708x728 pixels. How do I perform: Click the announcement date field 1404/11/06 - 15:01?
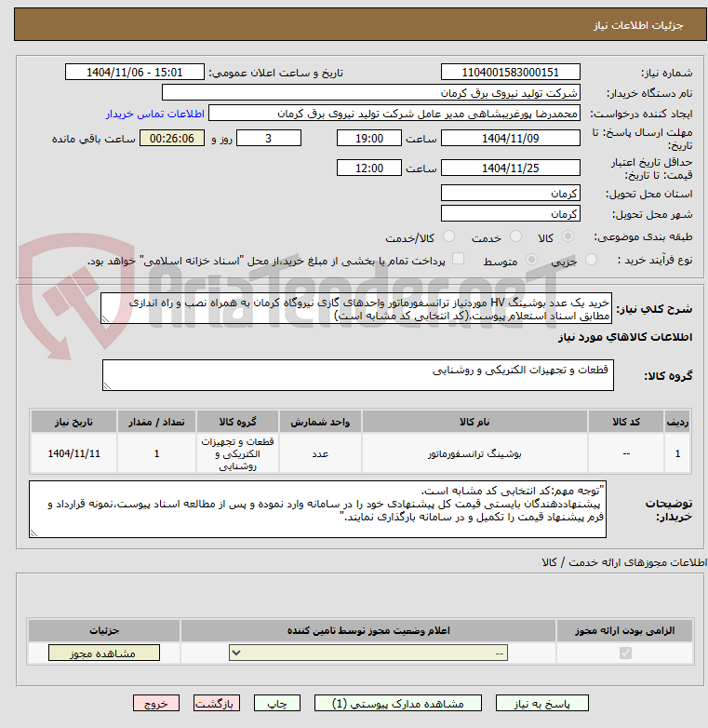tap(135, 72)
